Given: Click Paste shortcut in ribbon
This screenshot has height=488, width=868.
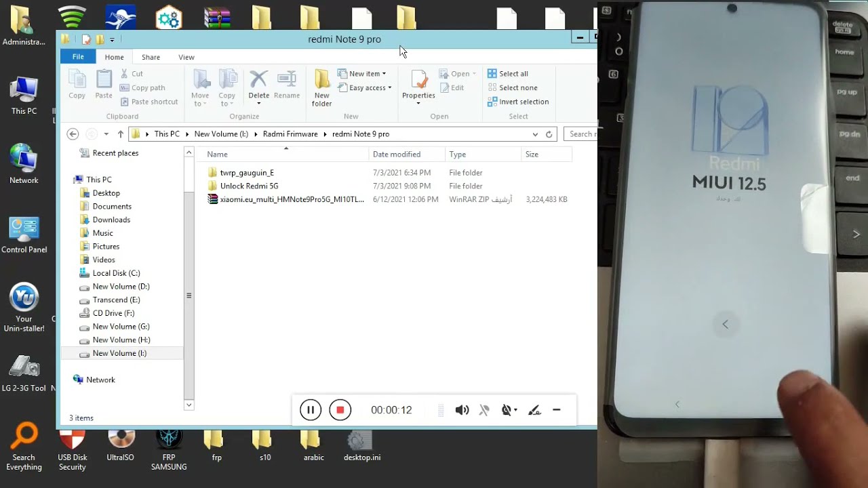Looking at the screenshot, I should [x=149, y=102].
